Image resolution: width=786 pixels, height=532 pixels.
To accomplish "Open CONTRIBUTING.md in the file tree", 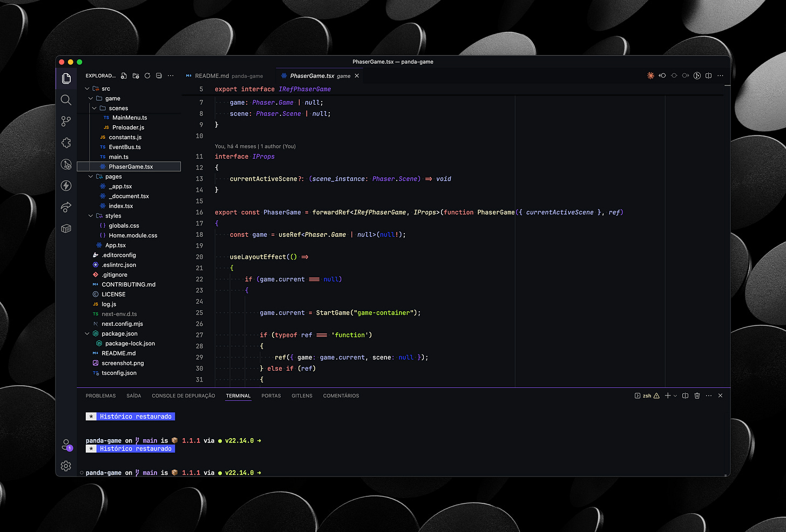I will [128, 284].
